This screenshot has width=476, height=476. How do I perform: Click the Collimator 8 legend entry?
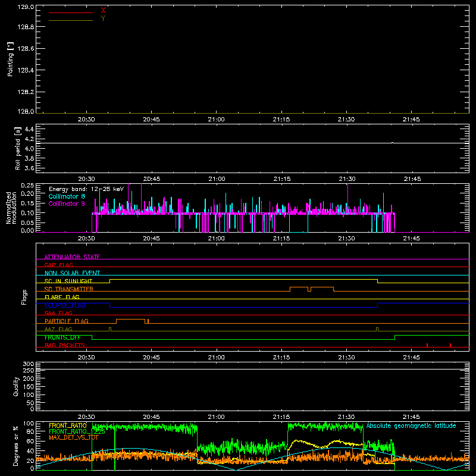[67, 196]
